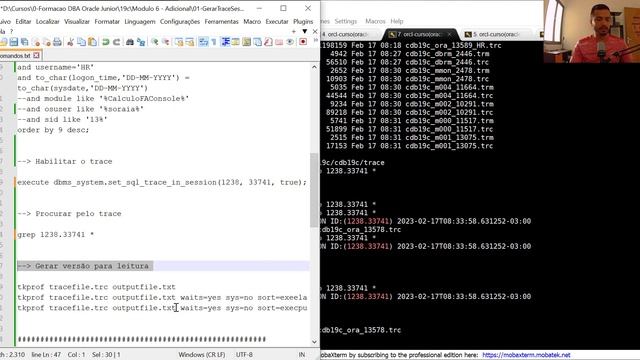Image resolution: width=640 pixels, height=360 pixels.
Task: Open the Linguagem menu
Action: click(140, 22)
